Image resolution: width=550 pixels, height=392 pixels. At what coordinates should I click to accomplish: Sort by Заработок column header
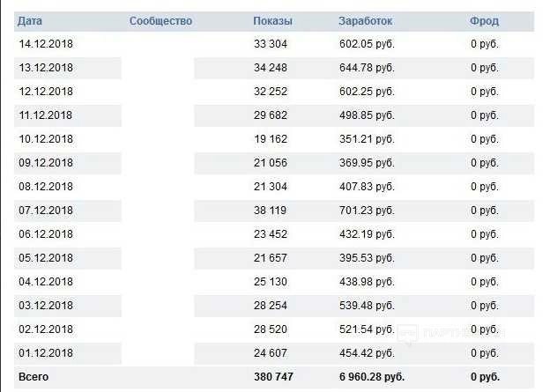pyautogui.click(x=365, y=21)
